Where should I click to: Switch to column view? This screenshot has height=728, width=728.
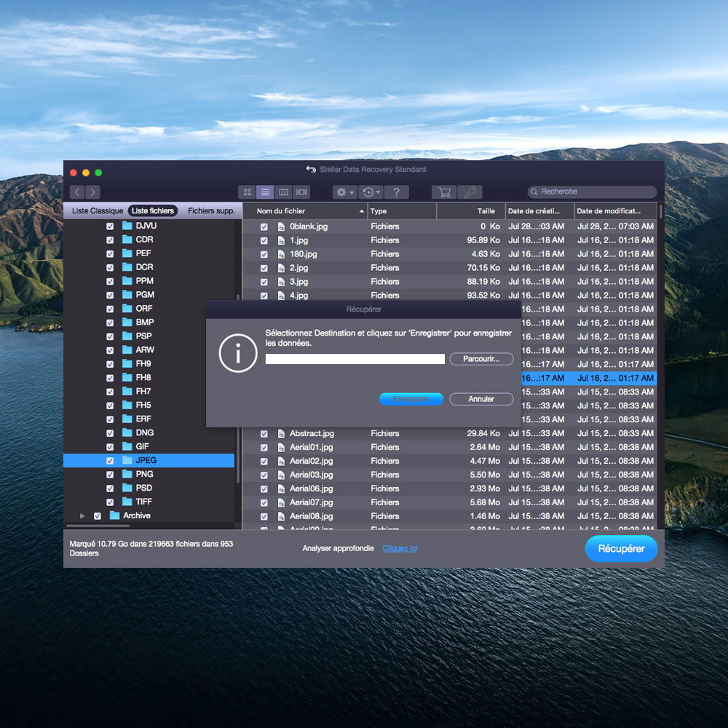pyautogui.click(x=284, y=192)
